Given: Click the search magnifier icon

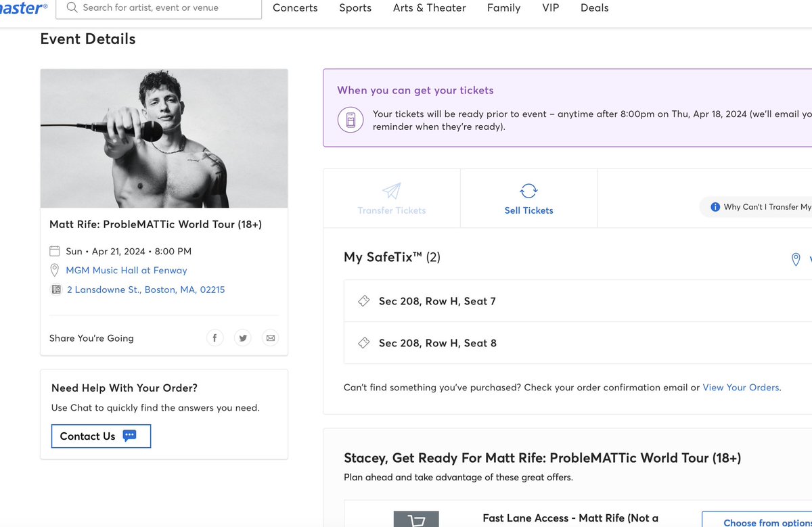Looking at the screenshot, I should pyautogui.click(x=71, y=8).
